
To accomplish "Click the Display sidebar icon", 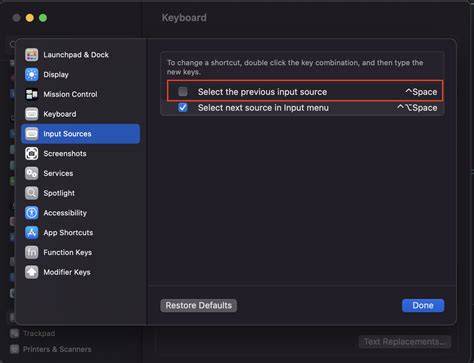I will pos(32,74).
